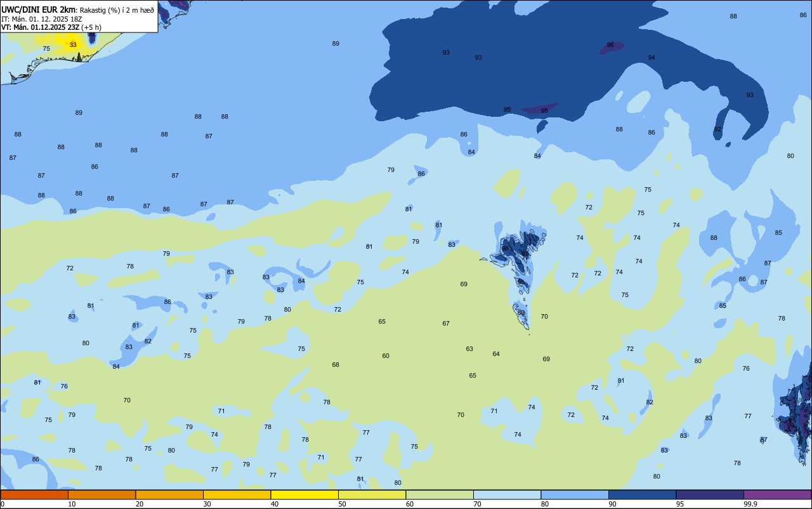The width and height of the screenshot is (812, 509).
Task: Click the 'UWC/DINI EUR 2km' title text
Action: click(39, 10)
